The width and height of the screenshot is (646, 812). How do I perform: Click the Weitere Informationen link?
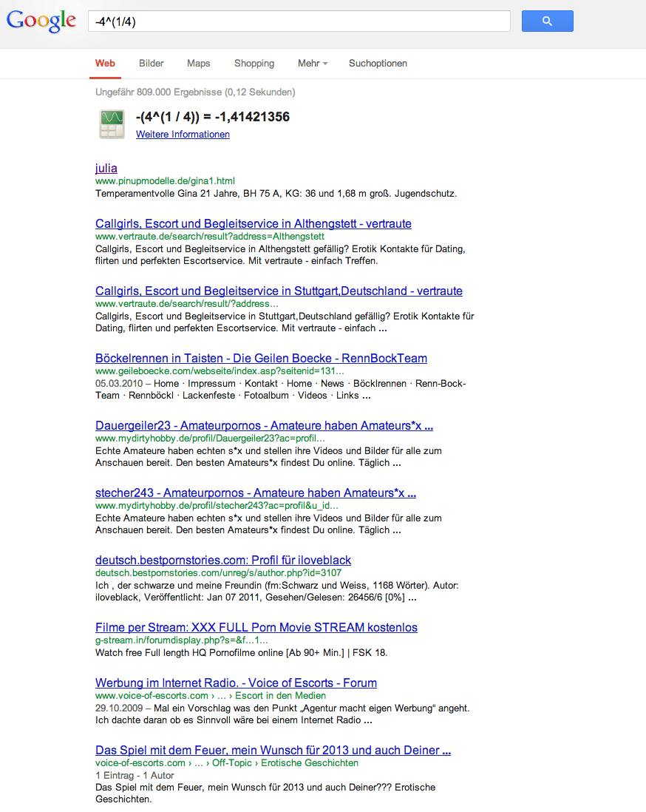point(183,134)
